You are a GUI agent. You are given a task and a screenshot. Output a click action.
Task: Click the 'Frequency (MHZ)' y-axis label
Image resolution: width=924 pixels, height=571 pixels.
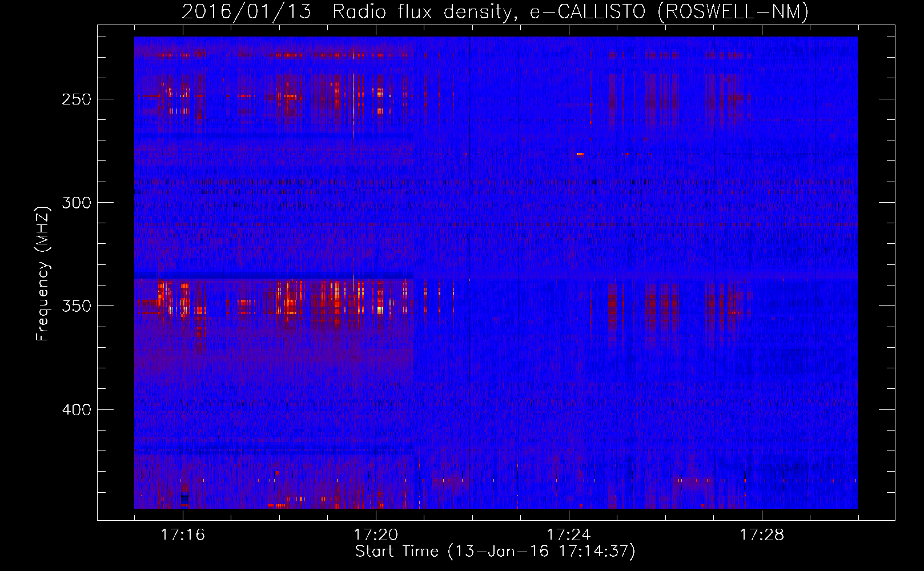coord(43,274)
